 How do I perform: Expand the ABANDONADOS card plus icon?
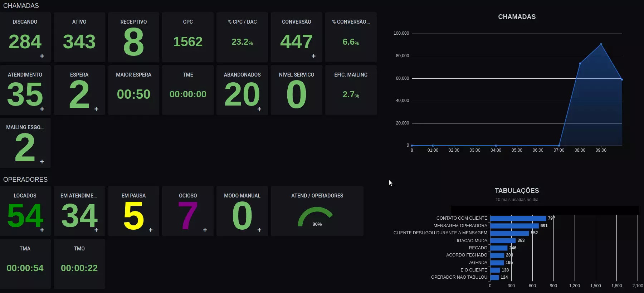259,109
